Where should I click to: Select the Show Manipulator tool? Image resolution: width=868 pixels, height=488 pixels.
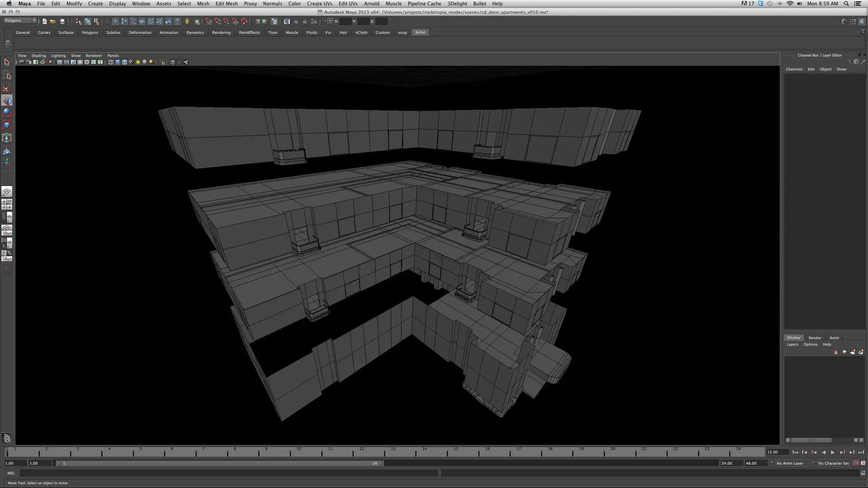(x=7, y=163)
